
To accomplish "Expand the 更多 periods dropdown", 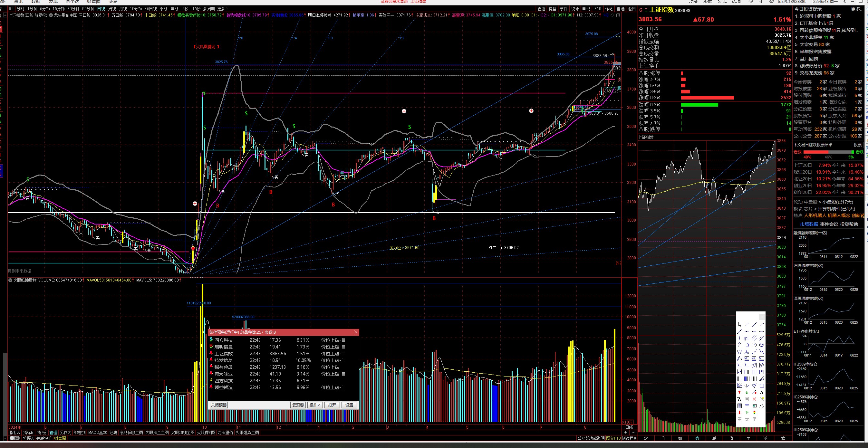I will click(223, 9).
